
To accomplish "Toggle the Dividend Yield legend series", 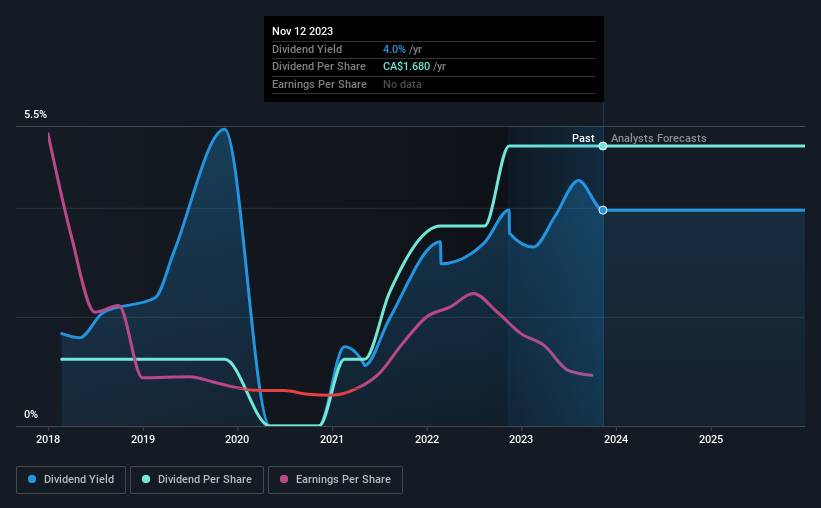I will tap(71, 480).
